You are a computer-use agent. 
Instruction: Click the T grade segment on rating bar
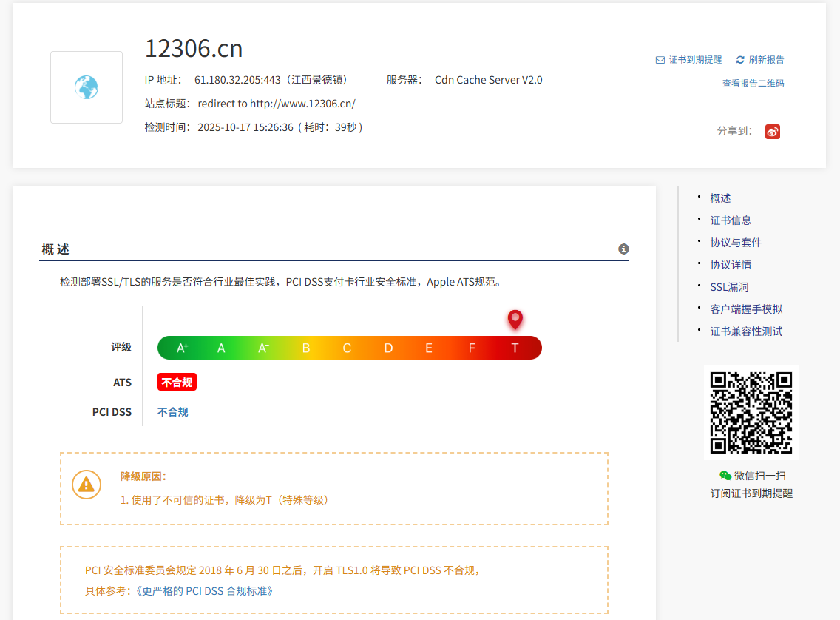[x=515, y=347]
